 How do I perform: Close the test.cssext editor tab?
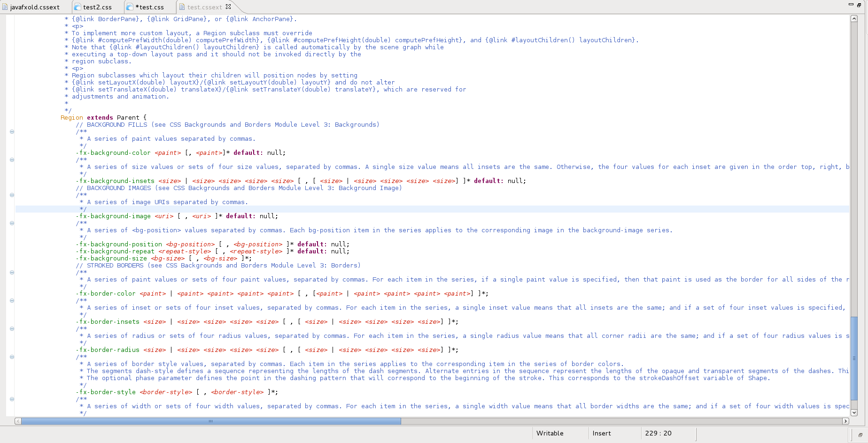[228, 7]
